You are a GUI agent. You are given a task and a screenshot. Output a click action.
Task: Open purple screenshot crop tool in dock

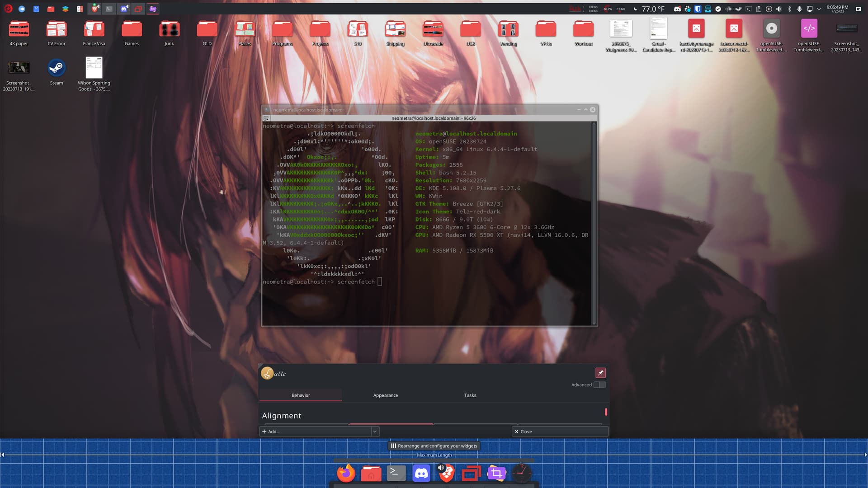pos(496,473)
